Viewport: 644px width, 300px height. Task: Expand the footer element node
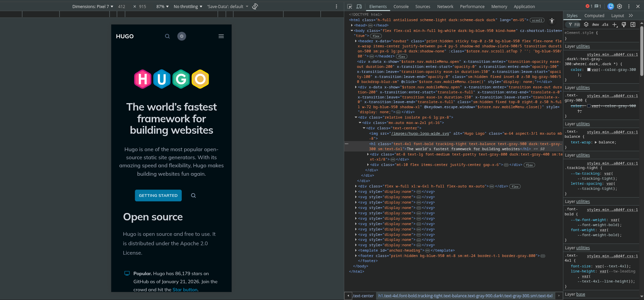pos(356,256)
